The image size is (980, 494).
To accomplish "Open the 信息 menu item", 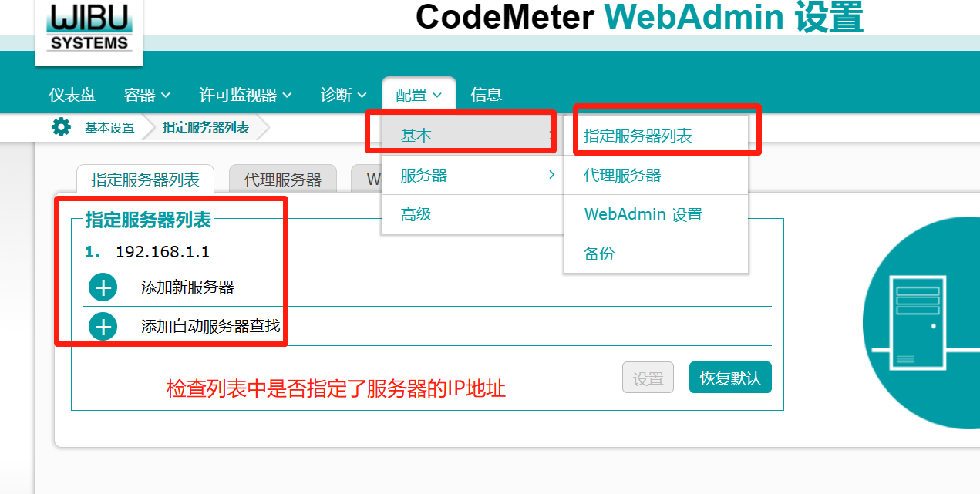I will click(x=487, y=95).
